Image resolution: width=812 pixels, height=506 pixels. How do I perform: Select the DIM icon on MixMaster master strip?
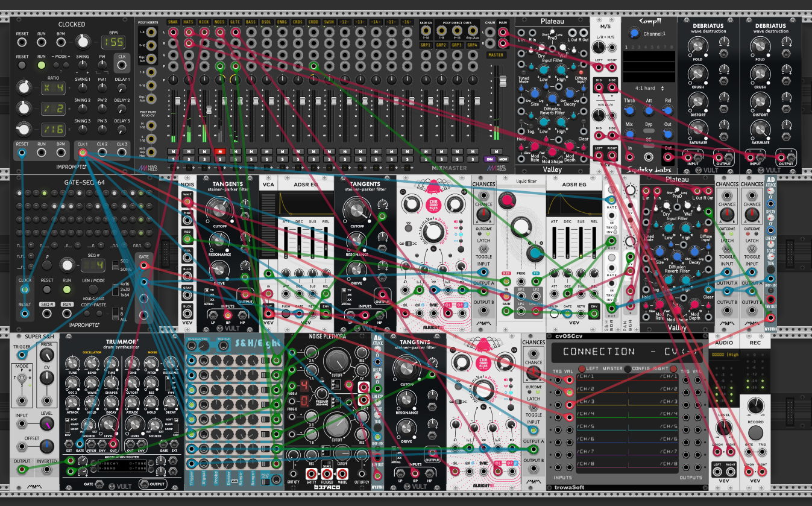pos(490,159)
